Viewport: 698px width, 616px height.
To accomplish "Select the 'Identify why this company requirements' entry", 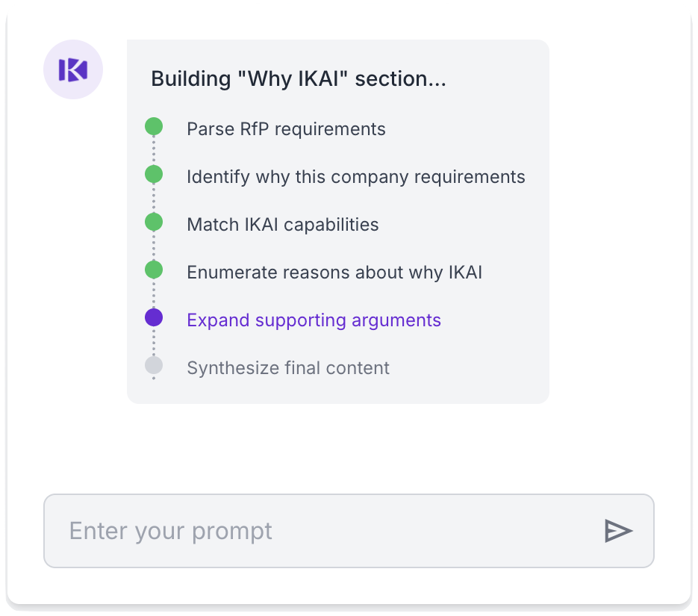I will pos(355,177).
